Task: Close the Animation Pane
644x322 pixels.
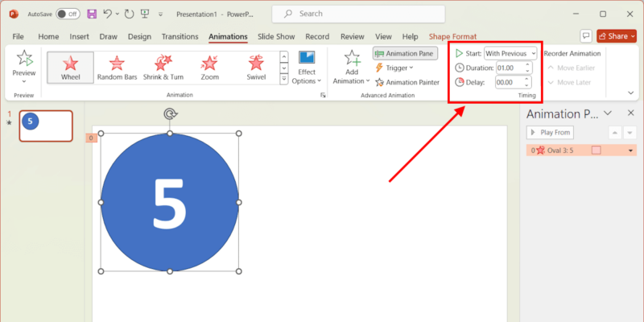Action: click(x=631, y=114)
